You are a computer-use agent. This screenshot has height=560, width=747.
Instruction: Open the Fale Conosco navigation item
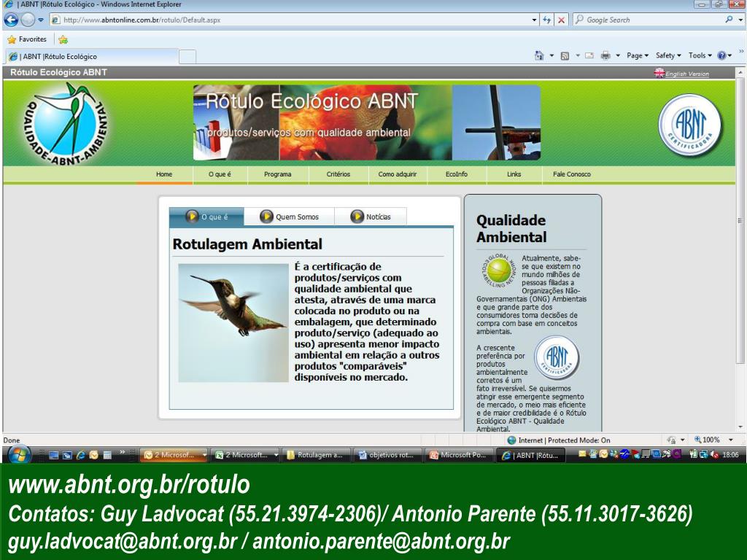click(572, 174)
